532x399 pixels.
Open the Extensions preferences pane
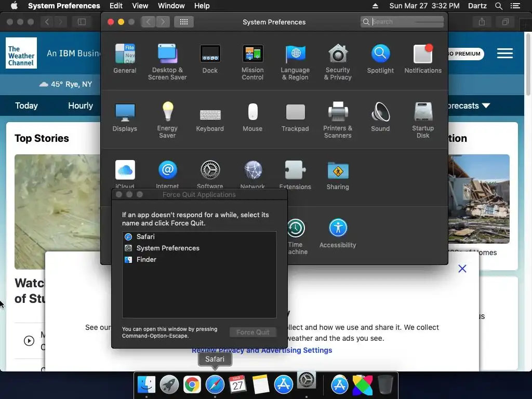point(295,175)
